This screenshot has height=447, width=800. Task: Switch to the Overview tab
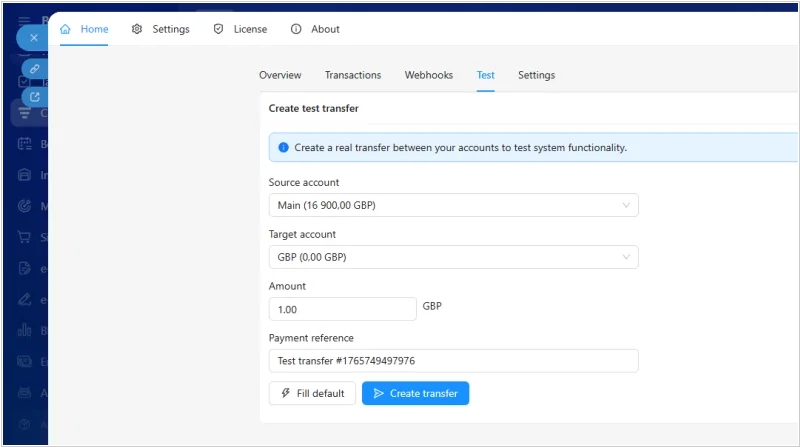point(280,75)
